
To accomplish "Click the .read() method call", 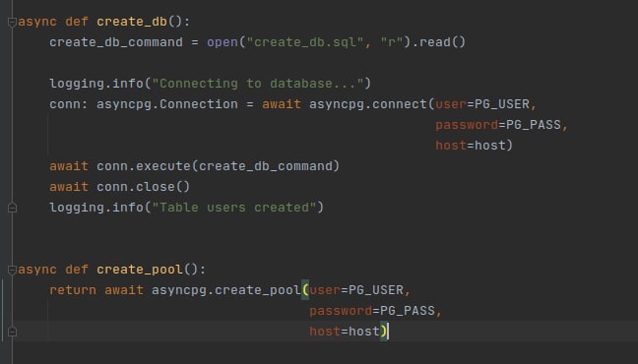I will click(x=438, y=42).
